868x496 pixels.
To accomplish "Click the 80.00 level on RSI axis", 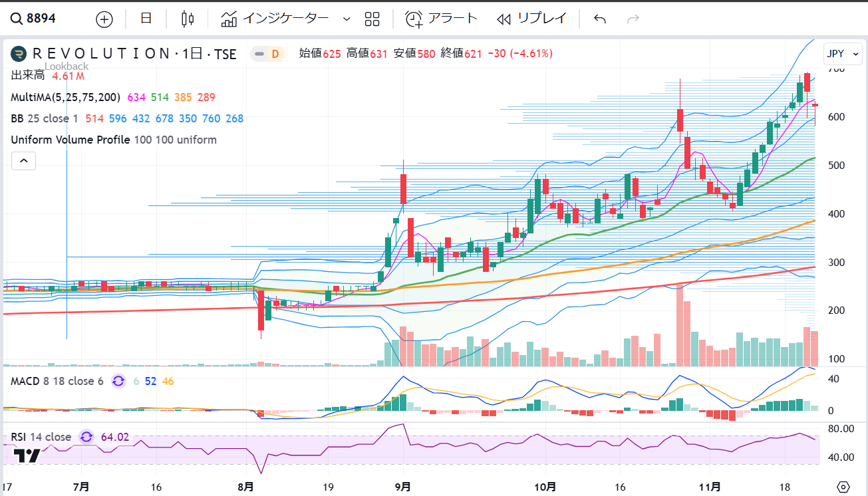I will click(x=839, y=429).
